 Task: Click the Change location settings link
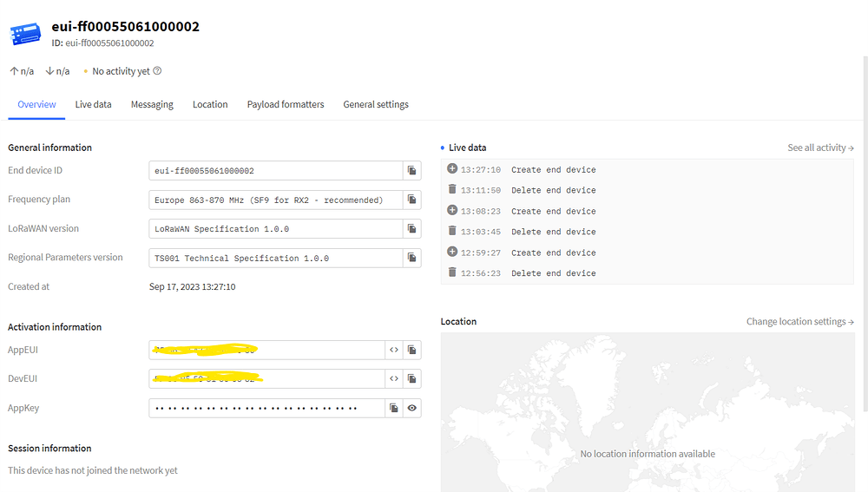pos(799,321)
